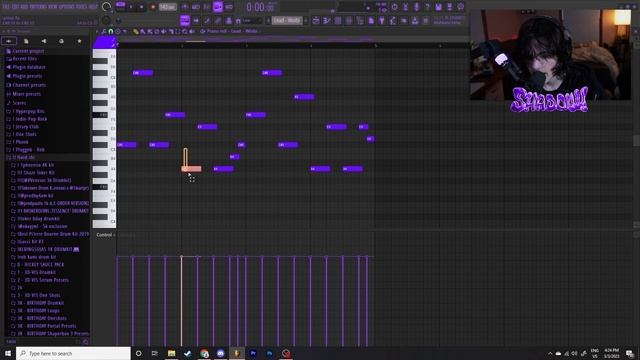Open the Jersey Club folder
The height and width of the screenshot is (360, 640).
pos(25,127)
